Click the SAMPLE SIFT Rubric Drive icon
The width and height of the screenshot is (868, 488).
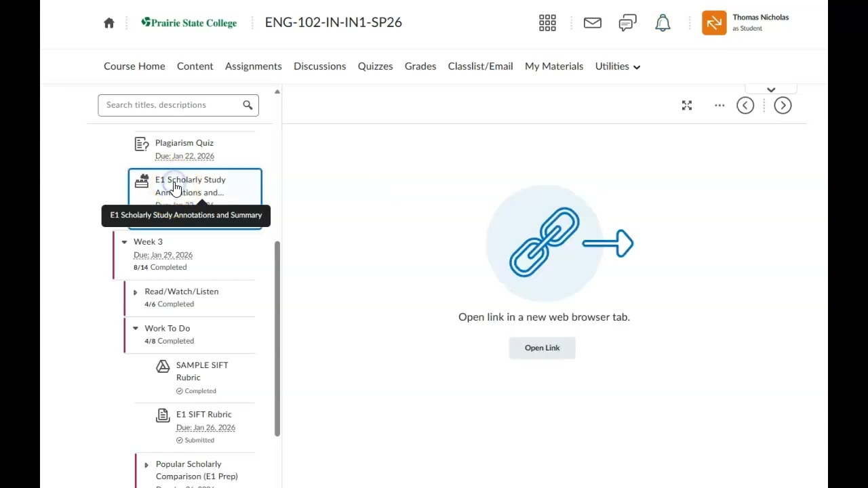tap(163, 367)
